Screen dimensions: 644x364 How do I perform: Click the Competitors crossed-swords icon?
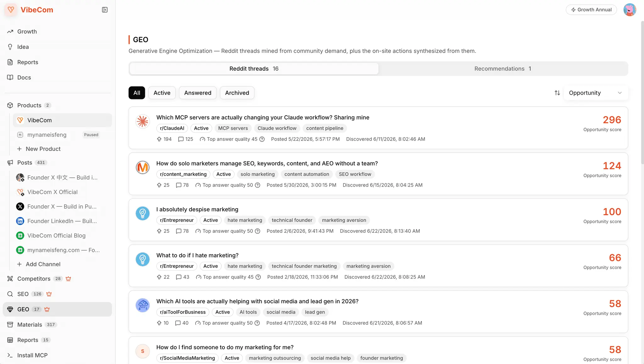(x=10, y=279)
